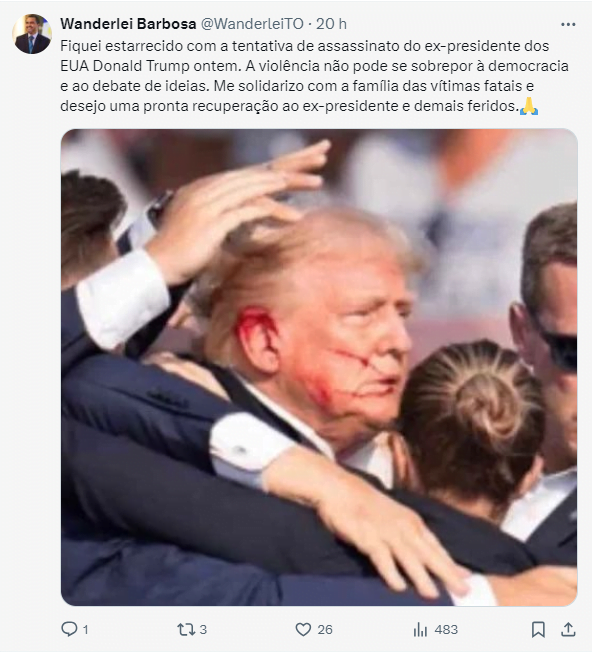This screenshot has width=592, height=660.
Task: Click the reply speech bubble icon
Action: pyautogui.click(x=69, y=630)
